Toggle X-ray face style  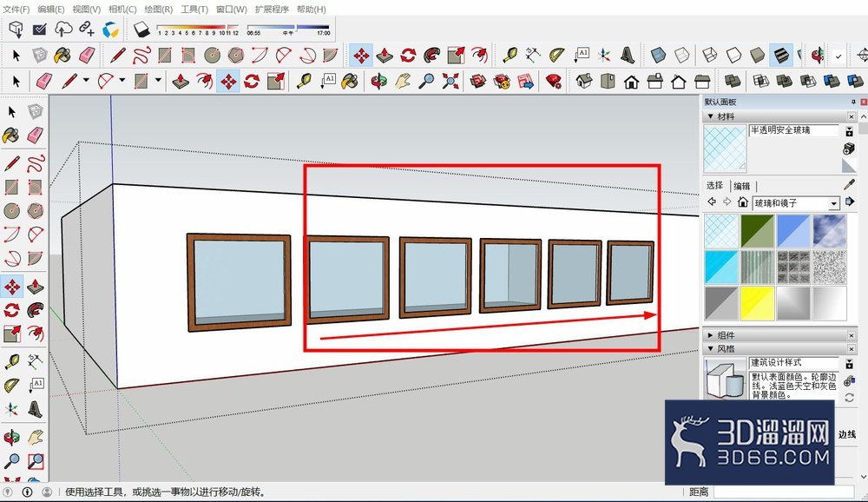coord(658,55)
